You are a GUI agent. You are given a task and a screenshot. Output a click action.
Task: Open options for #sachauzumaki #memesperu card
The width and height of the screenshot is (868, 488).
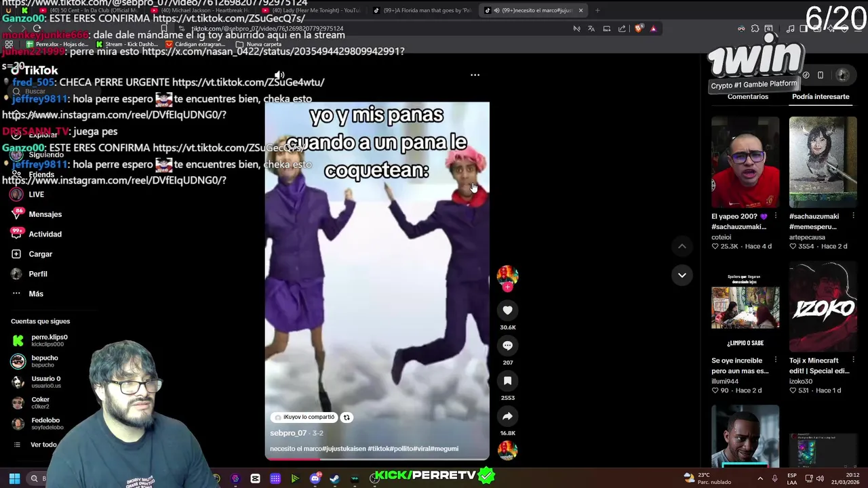[x=853, y=216]
